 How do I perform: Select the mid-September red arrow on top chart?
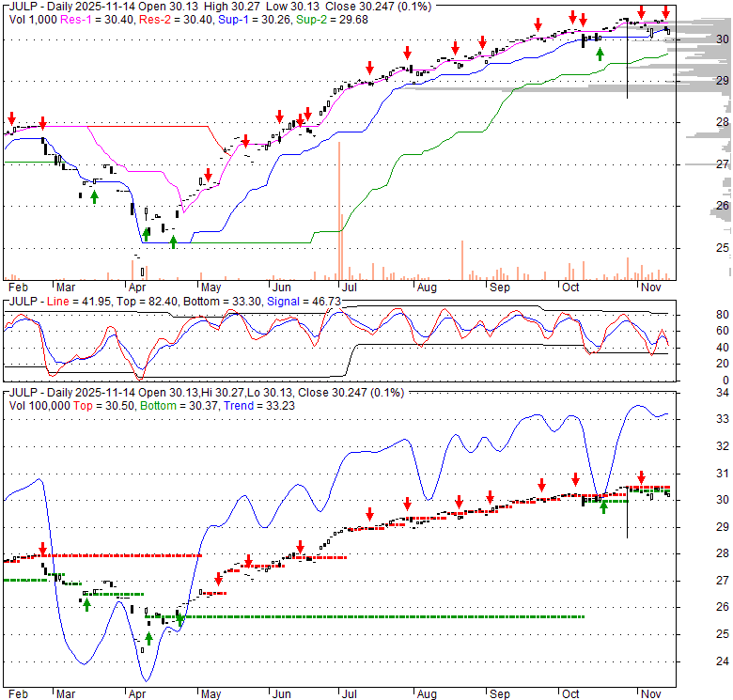538,23
